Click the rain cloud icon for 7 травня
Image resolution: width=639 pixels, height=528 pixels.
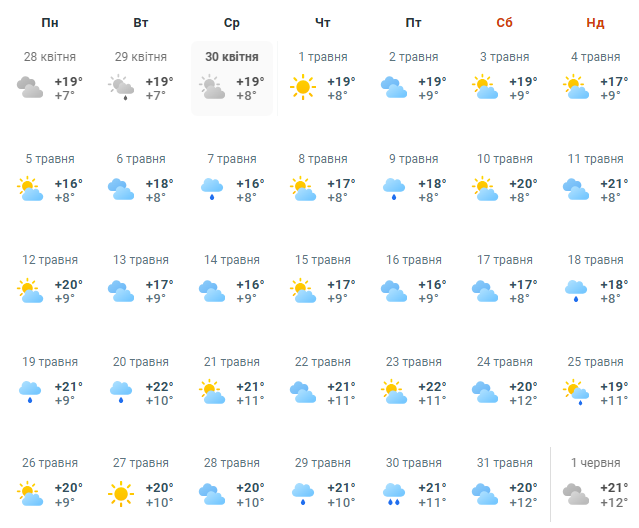pos(212,190)
